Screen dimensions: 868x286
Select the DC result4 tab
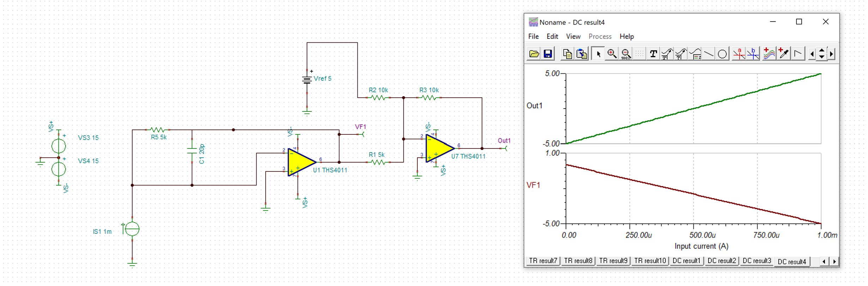coord(792,262)
